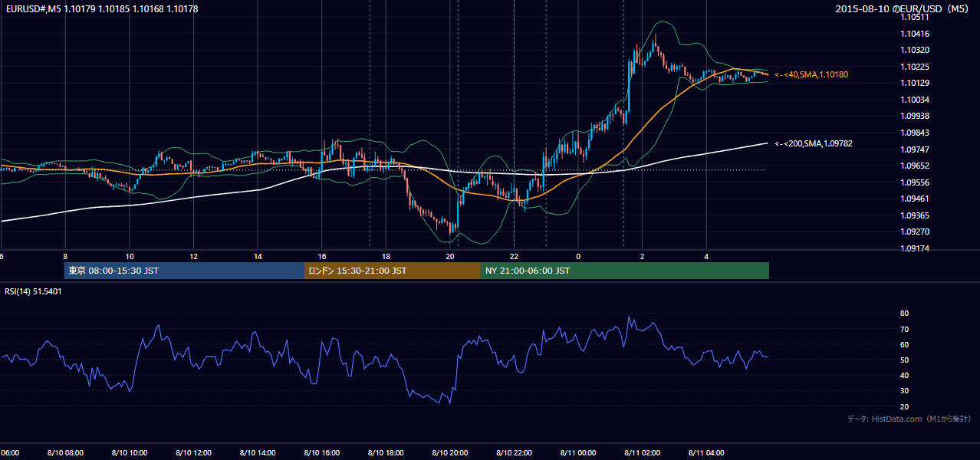The height and width of the screenshot is (460, 980).
Task: Click the Tokyo 08:00-15:30 JST session bar
Action: (x=184, y=271)
